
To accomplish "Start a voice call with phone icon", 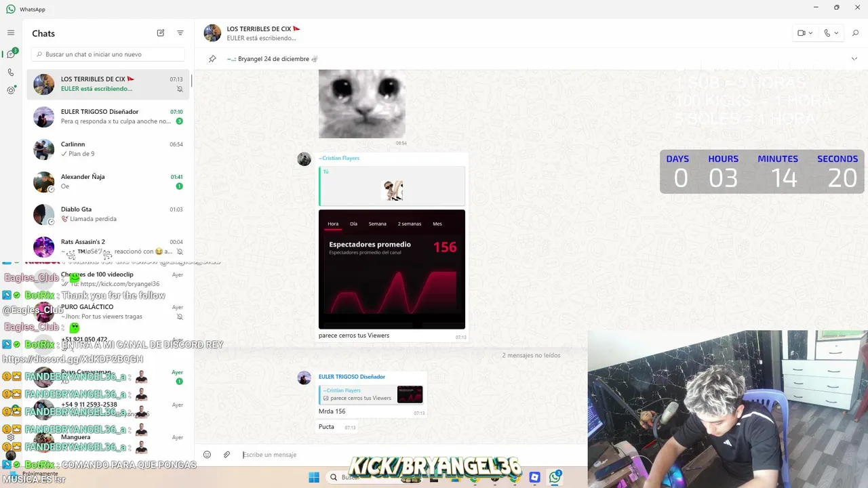I will pyautogui.click(x=827, y=33).
